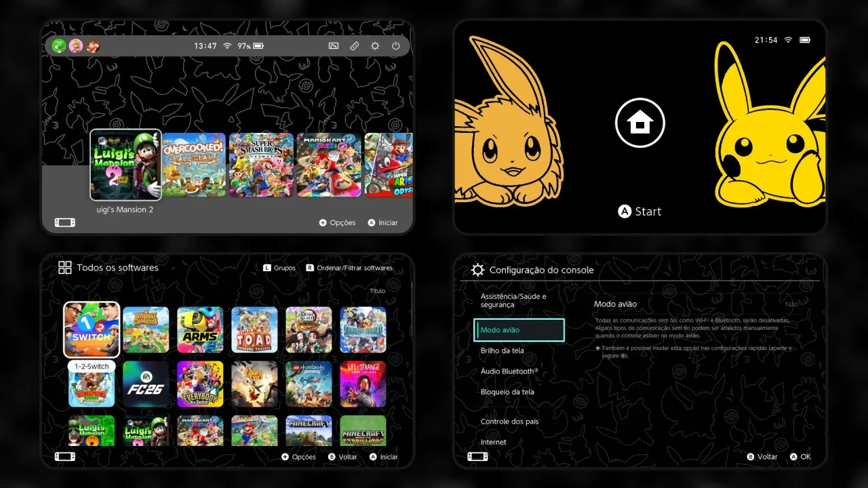The height and width of the screenshot is (488, 868).
Task: Select the Princess Peach user avatar
Action: pyautogui.click(x=76, y=46)
